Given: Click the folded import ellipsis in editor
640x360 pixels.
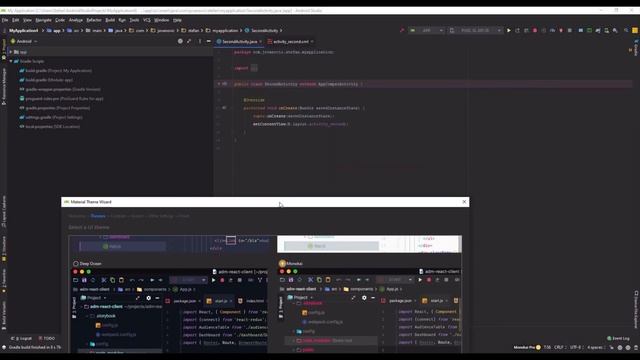Looking at the screenshot, I should [254, 68].
